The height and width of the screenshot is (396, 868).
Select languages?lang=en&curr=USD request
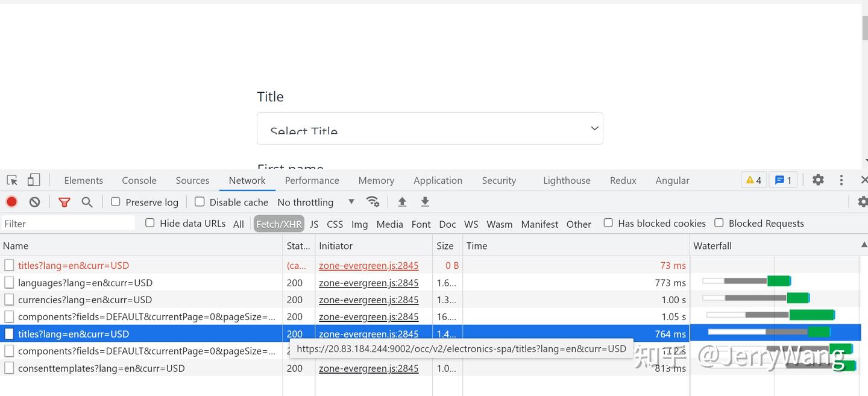(85, 282)
